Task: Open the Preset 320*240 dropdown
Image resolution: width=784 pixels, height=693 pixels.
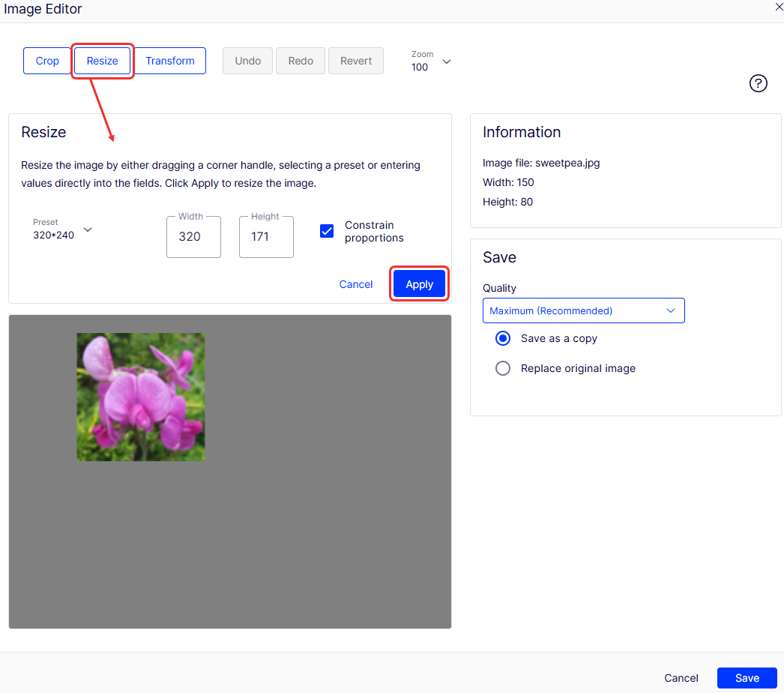Action: tap(62, 229)
